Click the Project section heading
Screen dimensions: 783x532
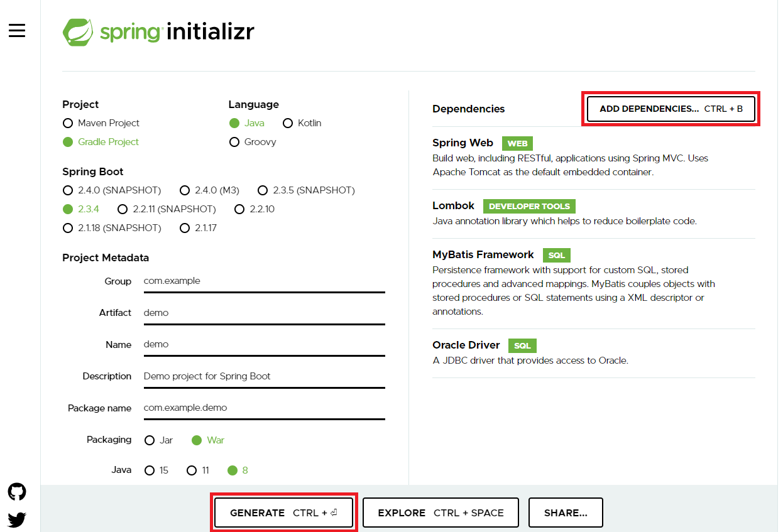coord(80,104)
